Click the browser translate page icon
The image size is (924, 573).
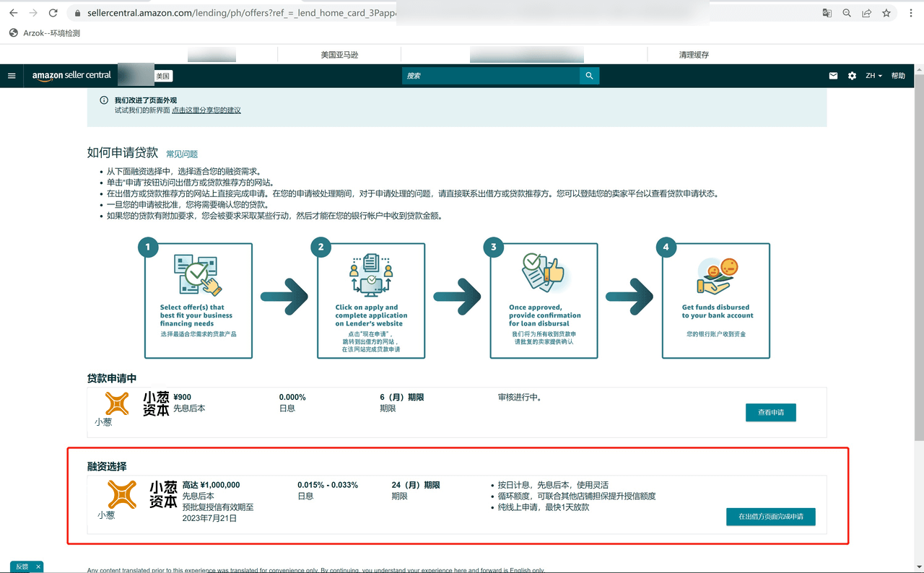pos(827,13)
